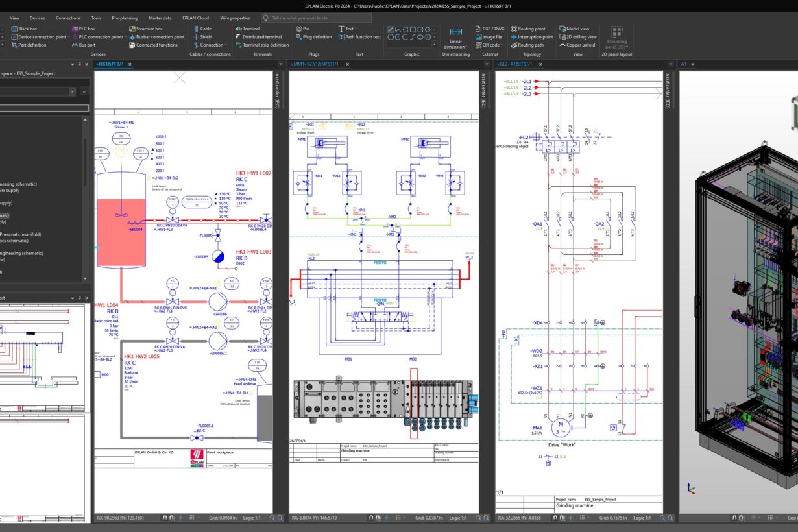Insert a QR code

coord(487,45)
